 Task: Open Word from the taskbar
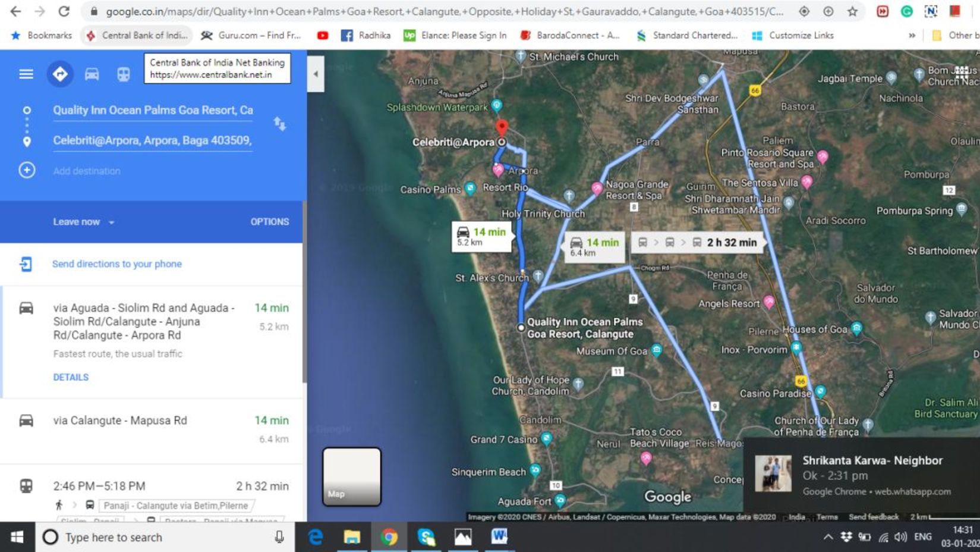coord(499,537)
